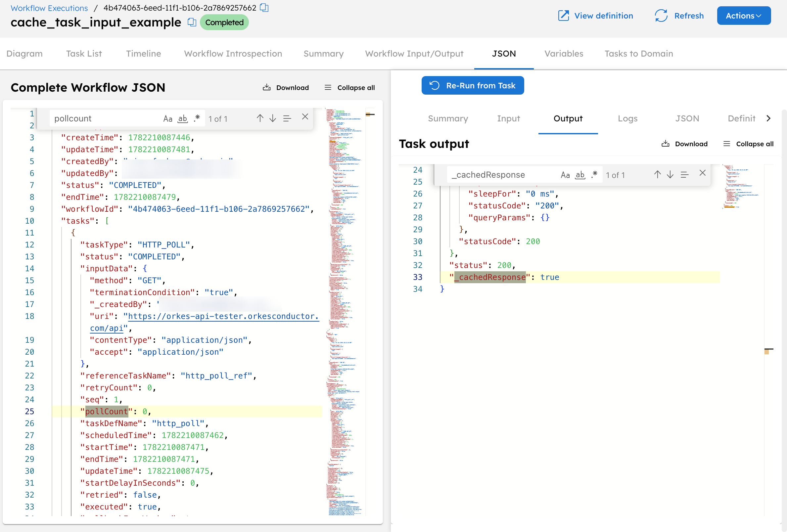Click the "referenceTaskName": "http_poll_ref" line

(168, 376)
